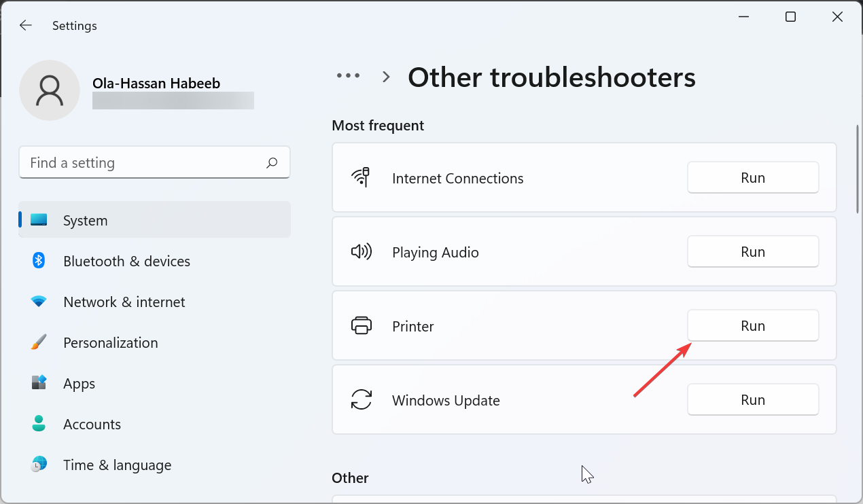This screenshot has height=504, width=863.
Task: Click the Accounts person icon in sidebar
Action: pos(39,424)
